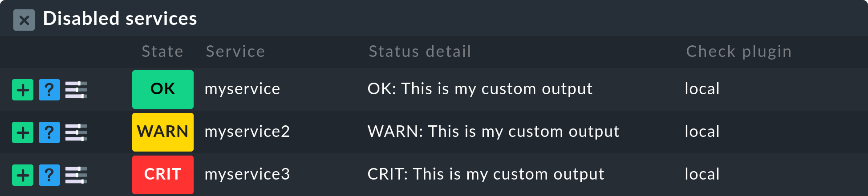The height and width of the screenshot is (196, 868).
Task: Click the green OK state badge
Action: 163,89
